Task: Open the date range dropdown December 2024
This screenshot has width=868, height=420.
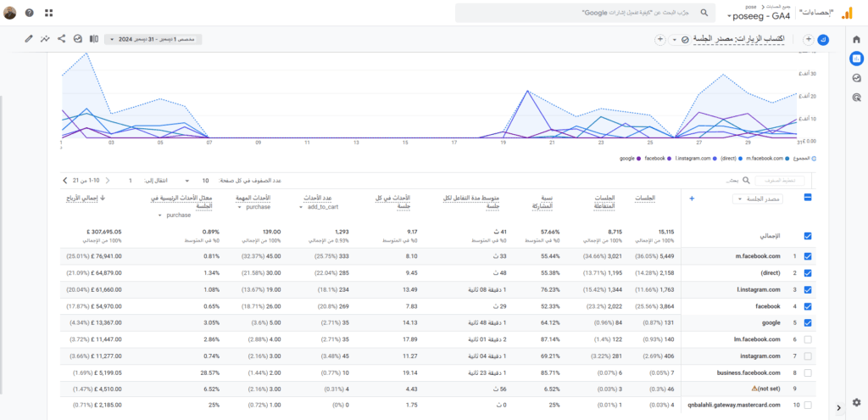Action: [x=153, y=39]
